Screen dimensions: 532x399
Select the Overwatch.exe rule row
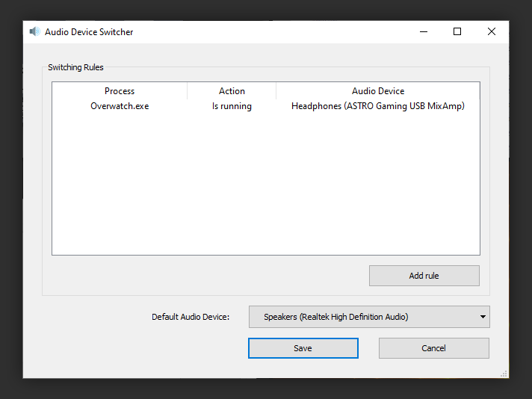coord(266,106)
